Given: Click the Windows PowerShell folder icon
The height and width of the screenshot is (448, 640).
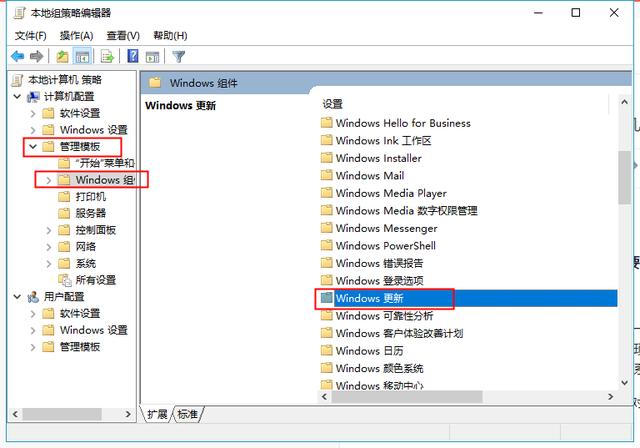Looking at the screenshot, I should pyautogui.click(x=327, y=246).
